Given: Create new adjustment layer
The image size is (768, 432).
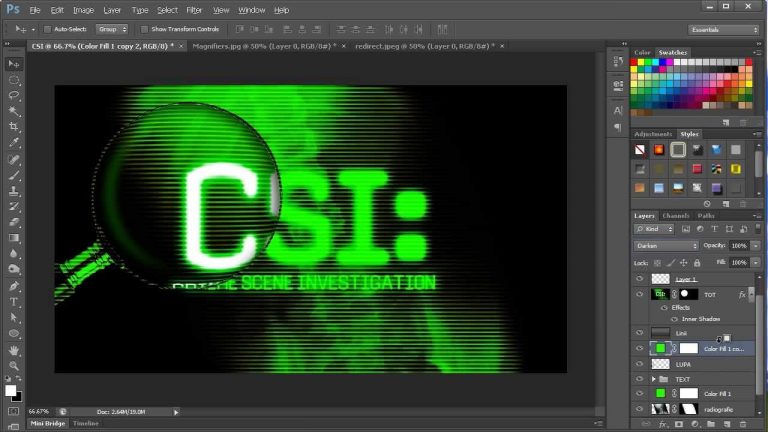Looking at the screenshot, I should click(x=695, y=424).
